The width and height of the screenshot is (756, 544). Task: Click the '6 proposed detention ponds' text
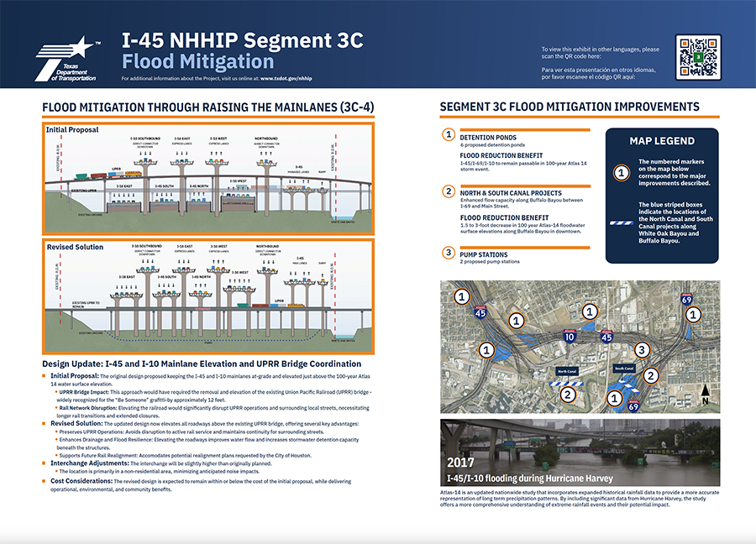(492, 144)
